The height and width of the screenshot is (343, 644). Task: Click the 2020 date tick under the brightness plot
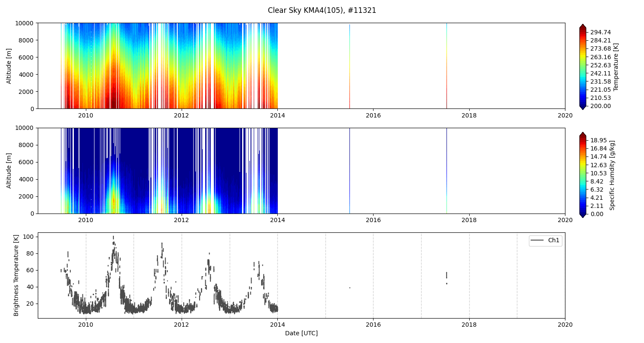pyautogui.click(x=565, y=325)
